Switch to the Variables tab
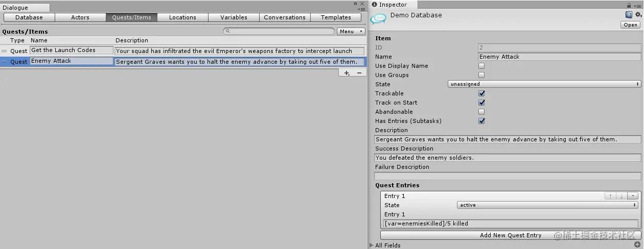Screen dimensions: 644x249 [234, 17]
